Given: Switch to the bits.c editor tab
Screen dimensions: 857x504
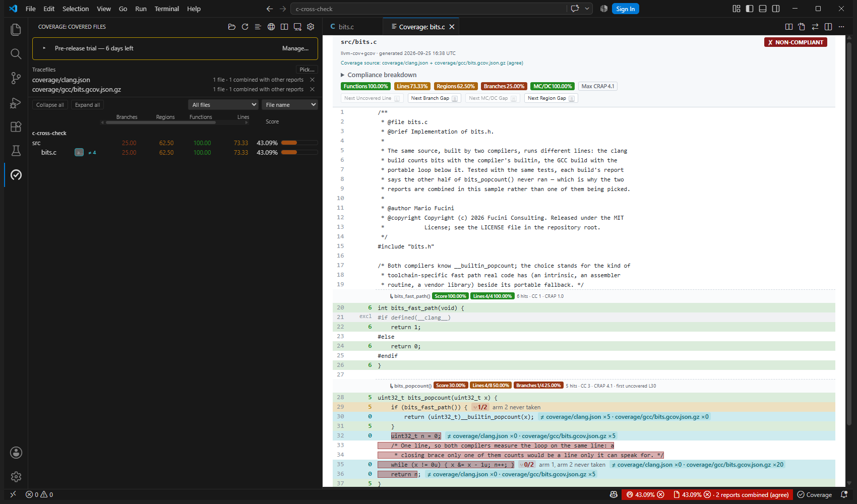Looking at the screenshot, I should click(346, 27).
